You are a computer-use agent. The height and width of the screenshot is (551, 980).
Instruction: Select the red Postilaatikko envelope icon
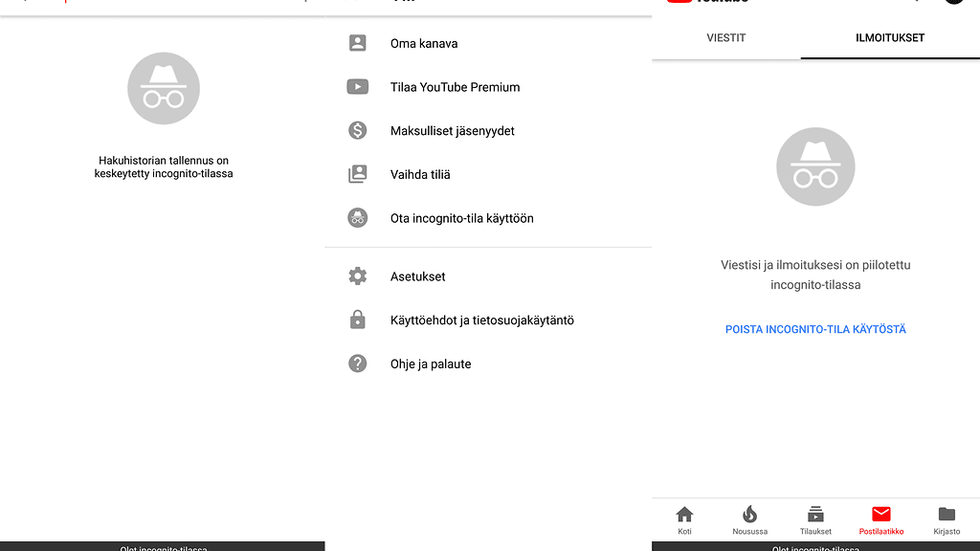[881, 515]
